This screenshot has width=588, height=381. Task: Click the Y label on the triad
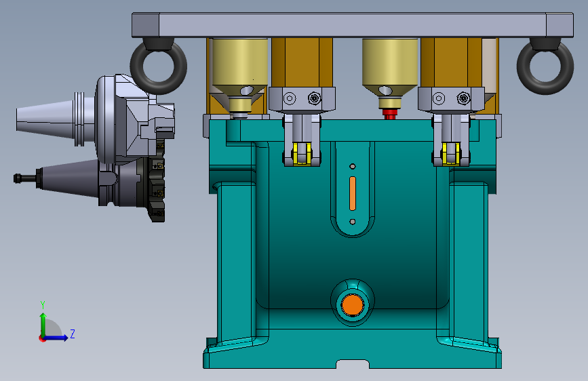click(43, 304)
